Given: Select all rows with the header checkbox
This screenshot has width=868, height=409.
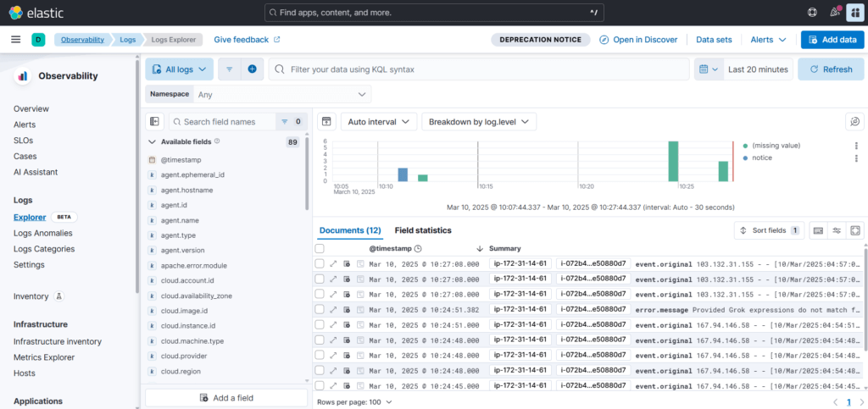Looking at the screenshot, I should click(x=320, y=249).
